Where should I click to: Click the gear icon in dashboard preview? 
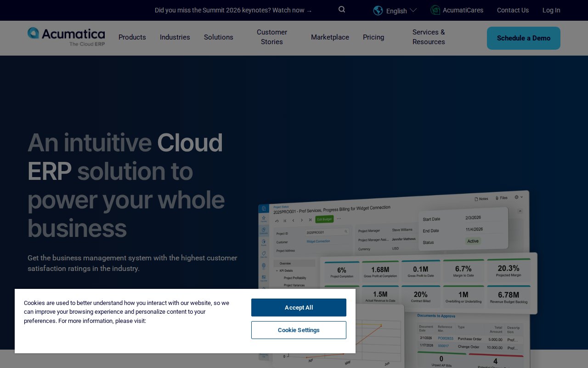point(516,197)
